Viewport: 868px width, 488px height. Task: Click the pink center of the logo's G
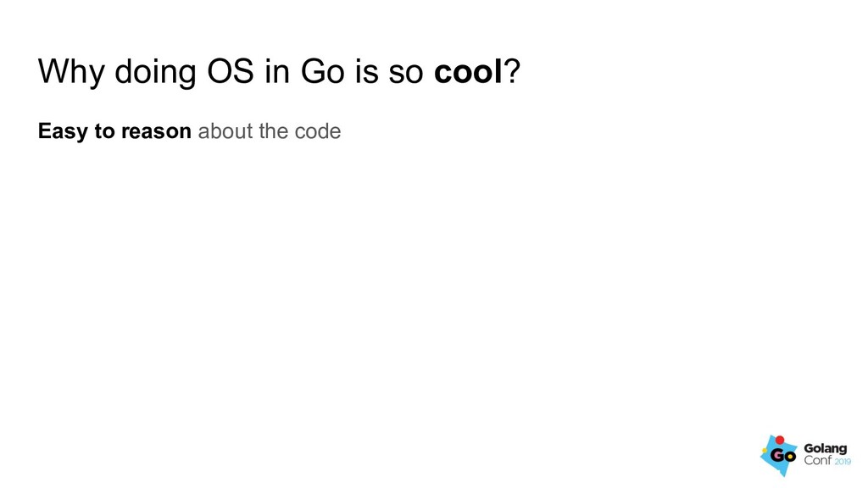[776, 455]
